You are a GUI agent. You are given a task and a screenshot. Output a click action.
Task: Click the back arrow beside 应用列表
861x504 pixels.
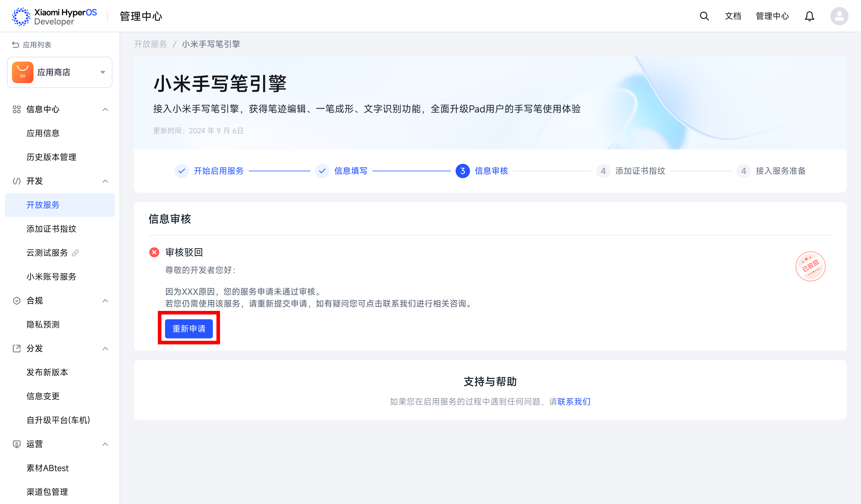[15, 45]
